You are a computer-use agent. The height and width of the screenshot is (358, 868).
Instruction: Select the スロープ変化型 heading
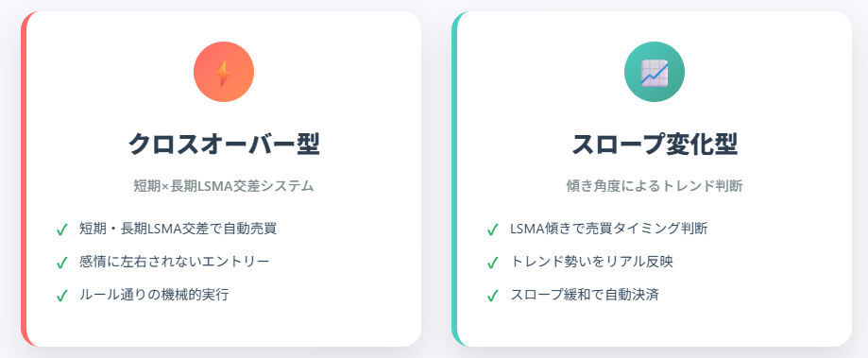pyautogui.click(x=655, y=145)
